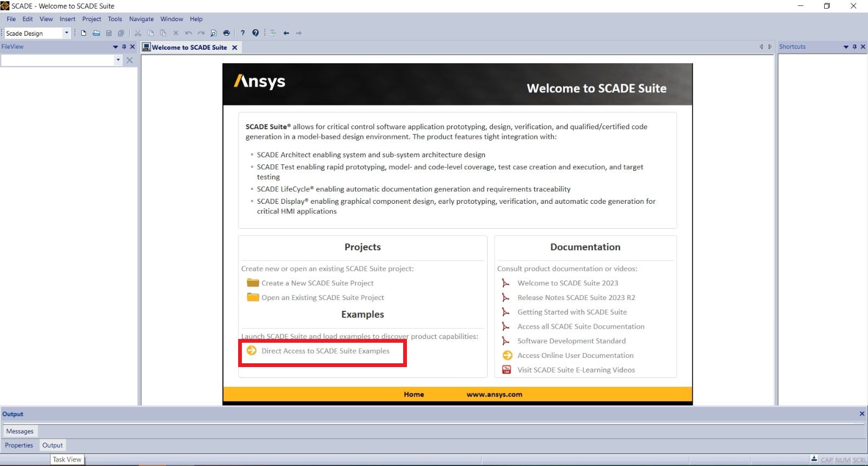This screenshot has height=466, width=868.
Task: Open the Tools menu
Action: pos(115,19)
